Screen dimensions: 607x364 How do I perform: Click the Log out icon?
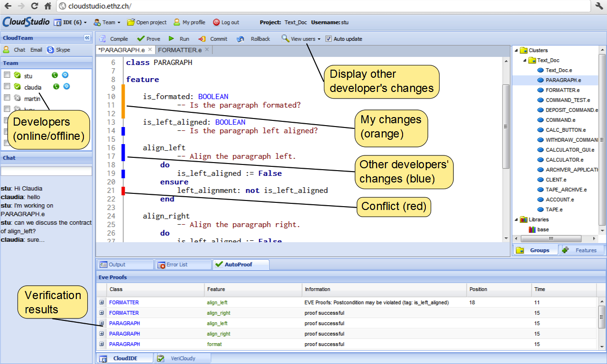click(x=216, y=22)
